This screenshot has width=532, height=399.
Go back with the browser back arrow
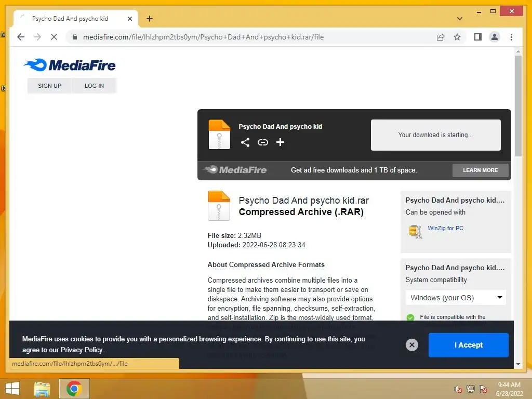[x=21, y=37]
